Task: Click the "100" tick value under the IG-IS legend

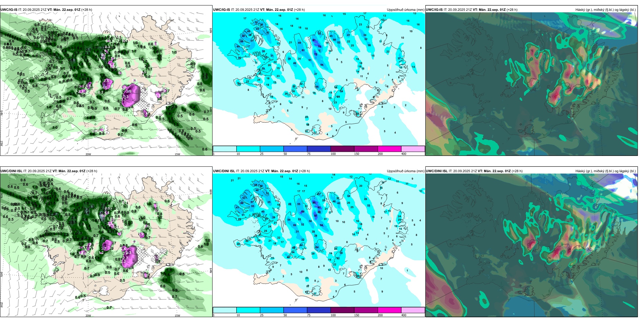Action: (x=333, y=154)
